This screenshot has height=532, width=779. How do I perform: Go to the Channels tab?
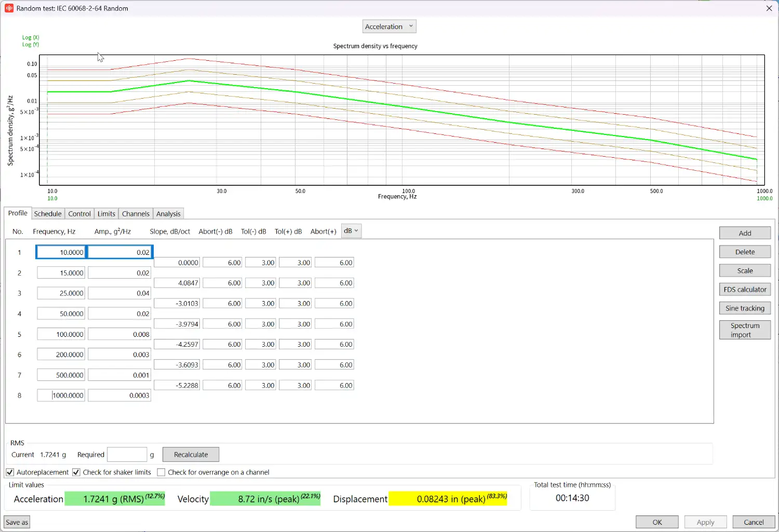(x=136, y=214)
